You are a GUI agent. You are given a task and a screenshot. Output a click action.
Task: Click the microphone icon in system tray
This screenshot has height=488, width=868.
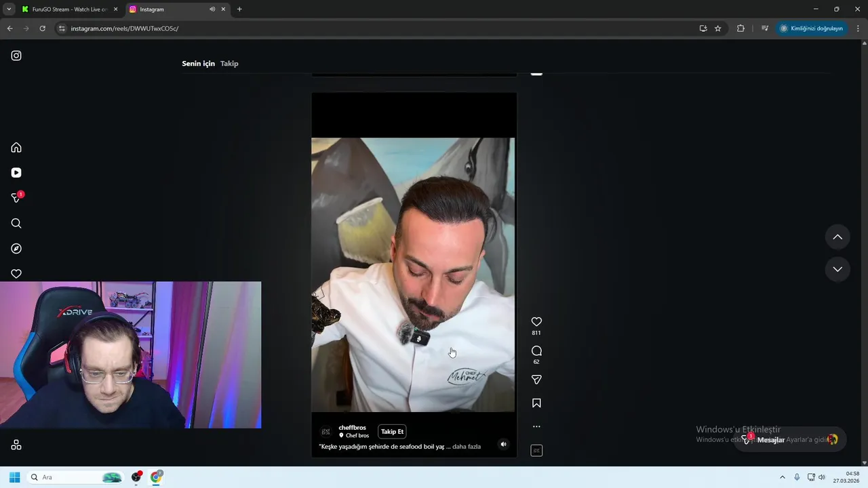pyautogui.click(x=797, y=477)
